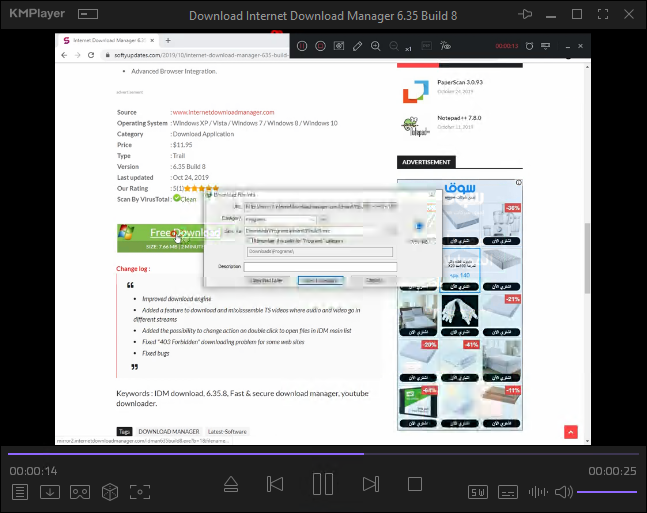This screenshot has width=647, height=513.
Task: Stop recording in the recorder toolbar
Action: [x=320, y=46]
